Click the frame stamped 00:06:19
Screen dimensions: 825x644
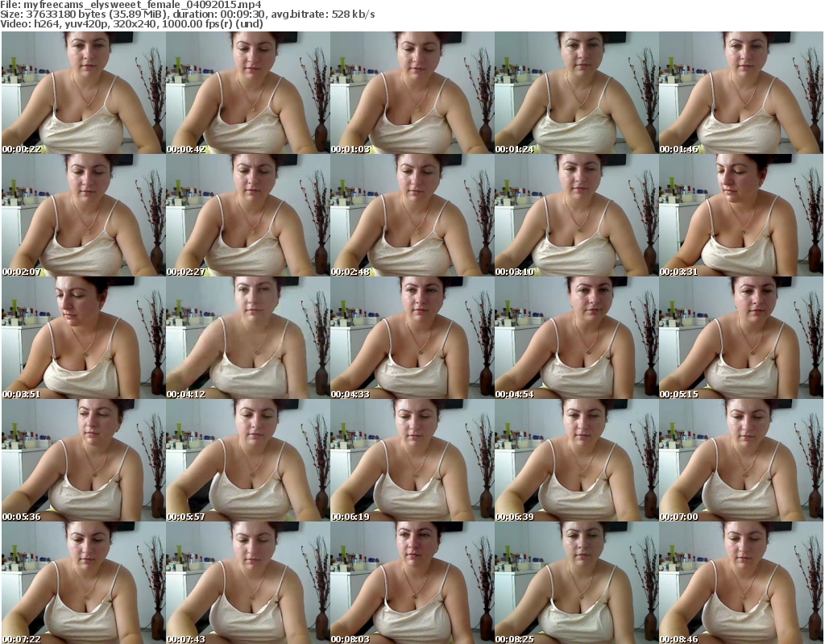(412, 460)
